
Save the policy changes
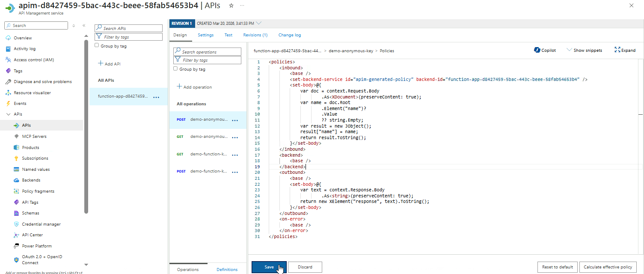269,267
